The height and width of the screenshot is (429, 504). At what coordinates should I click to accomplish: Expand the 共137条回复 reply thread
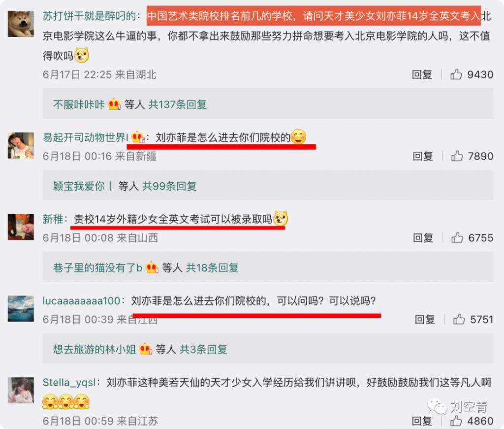click(x=177, y=104)
